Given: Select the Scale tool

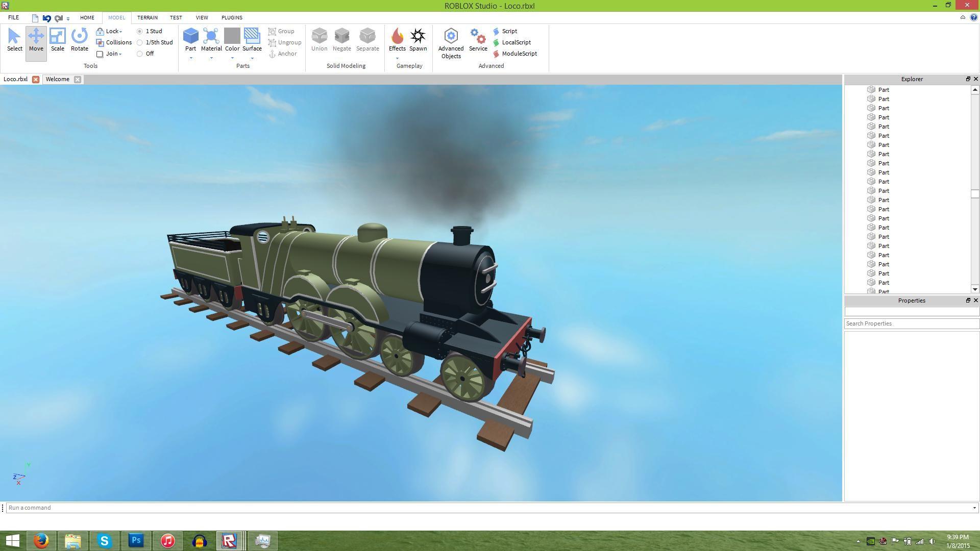Looking at the screenshot, I should [x=57, y=40].
